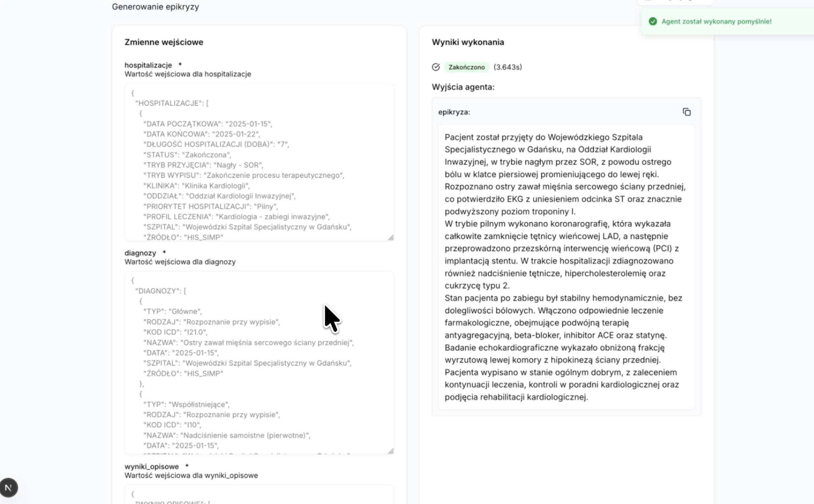The image size is (814, 504).
Task: Copy the epikryza output using the copy icon
Action: [687, 112]
